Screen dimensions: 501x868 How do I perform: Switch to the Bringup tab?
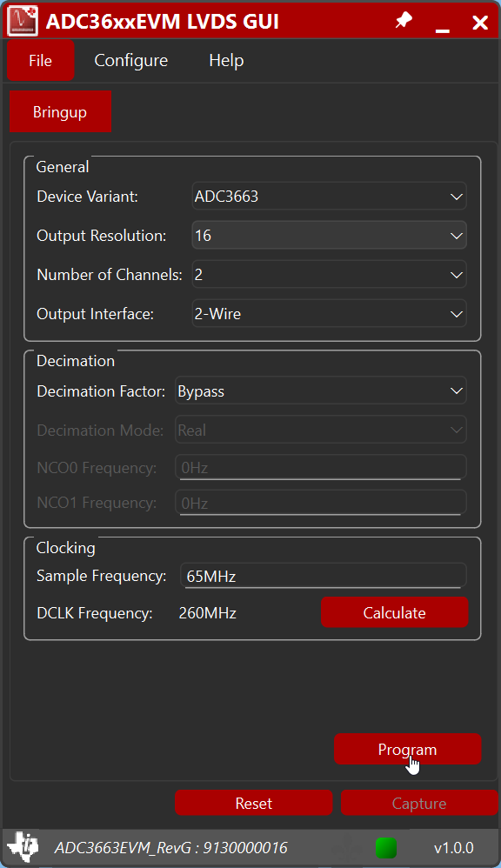pos(60,111)
